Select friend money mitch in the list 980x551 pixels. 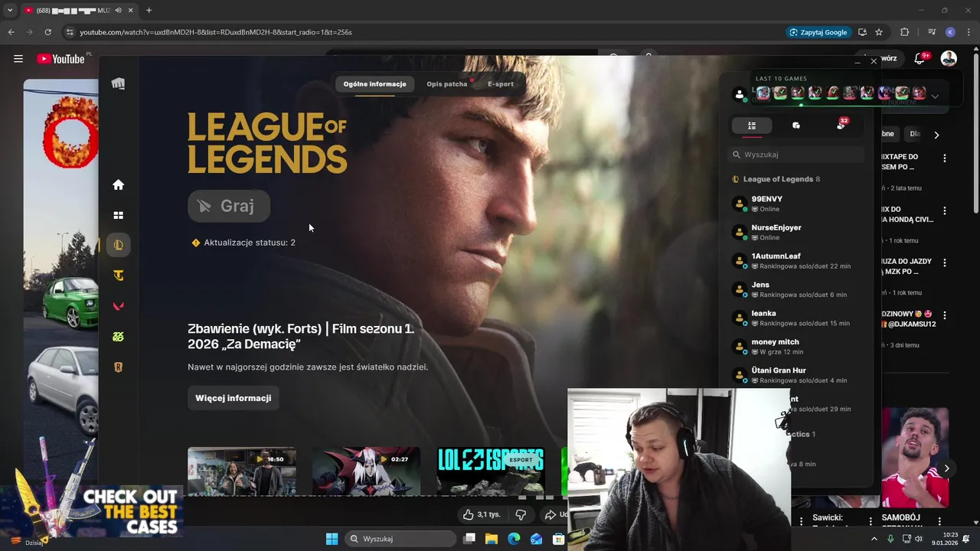tap(796, 347)
